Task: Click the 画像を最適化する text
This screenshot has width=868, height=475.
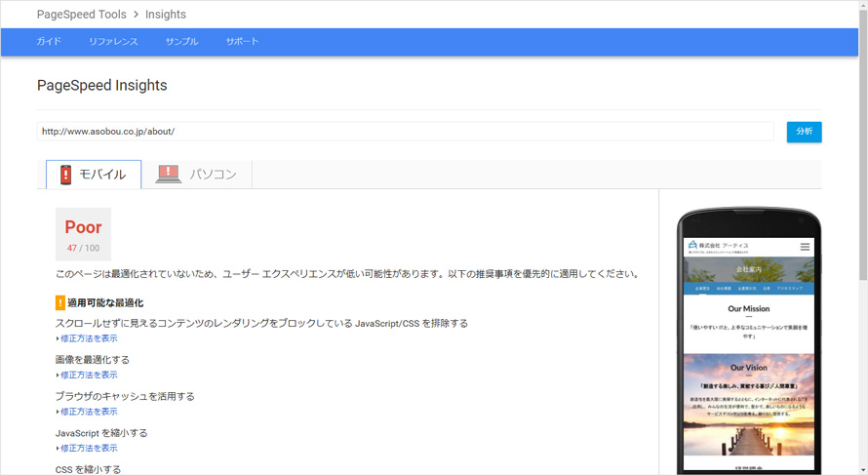Action: [93, 360]
